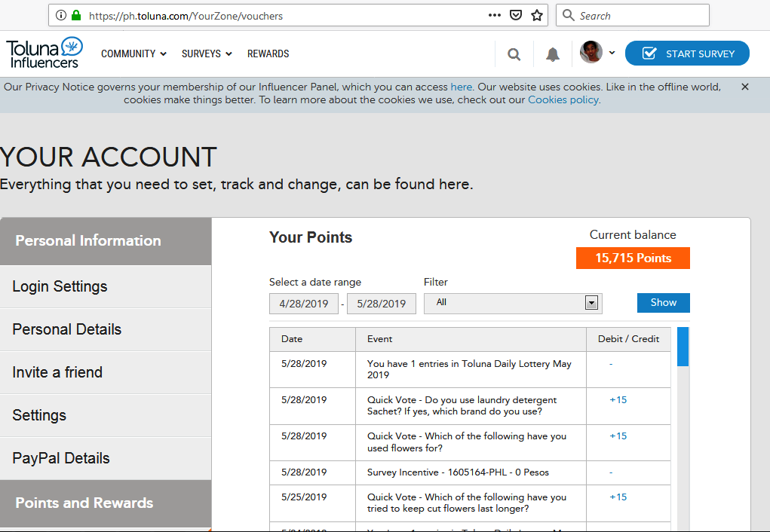770x532 pixels.
Task: Click the +15 for cut flowers vote
Action: 618,497
